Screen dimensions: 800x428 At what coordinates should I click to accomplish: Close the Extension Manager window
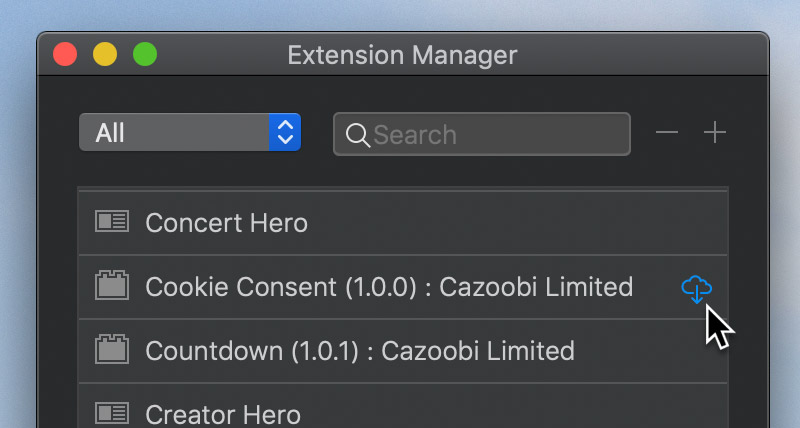pos(65,54)
